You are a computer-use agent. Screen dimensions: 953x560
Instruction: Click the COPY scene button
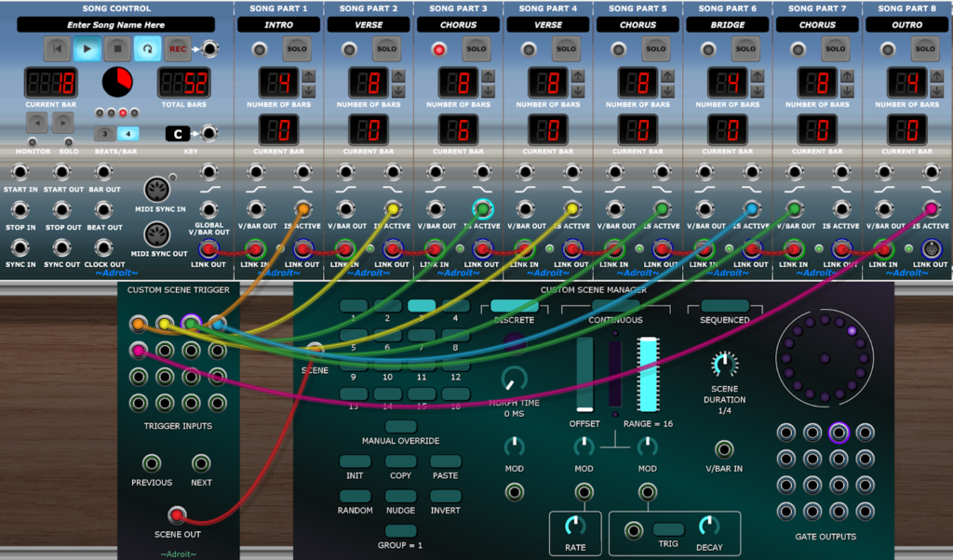(400, 461)
